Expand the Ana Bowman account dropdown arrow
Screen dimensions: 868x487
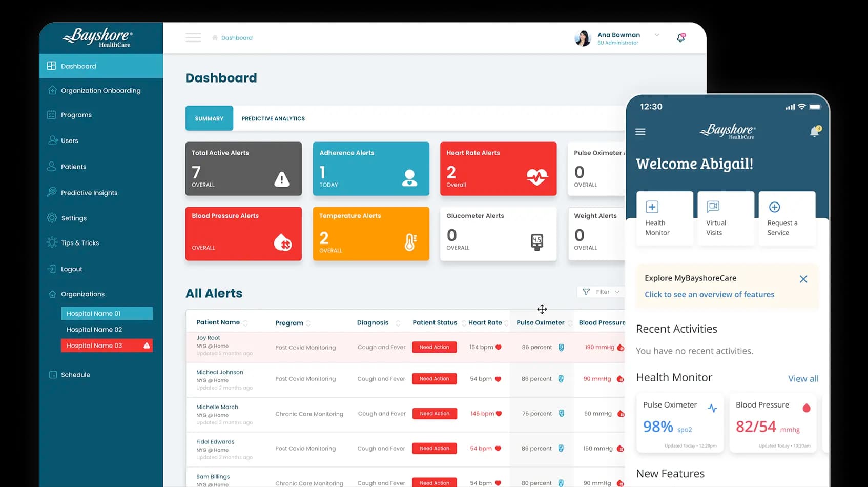657,35
